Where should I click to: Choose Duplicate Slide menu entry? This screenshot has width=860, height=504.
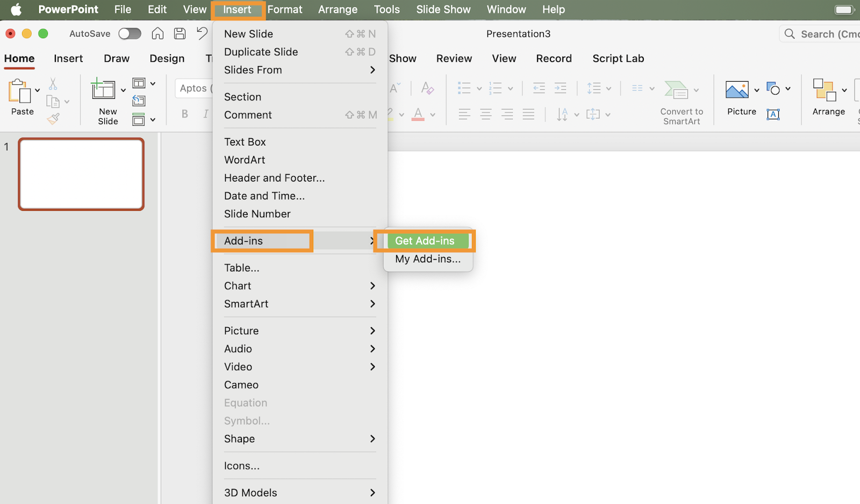(x=300, y=52)
